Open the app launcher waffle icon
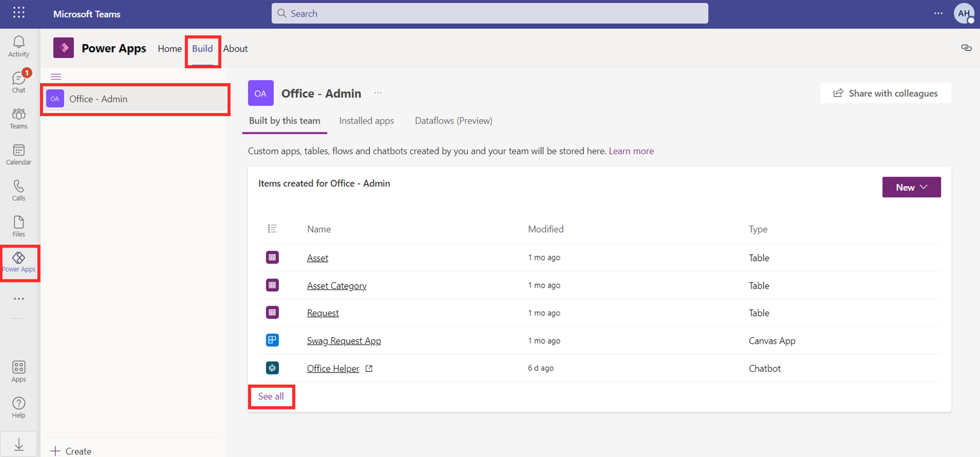Screen dimensions: 980x457 coord(19,12)
